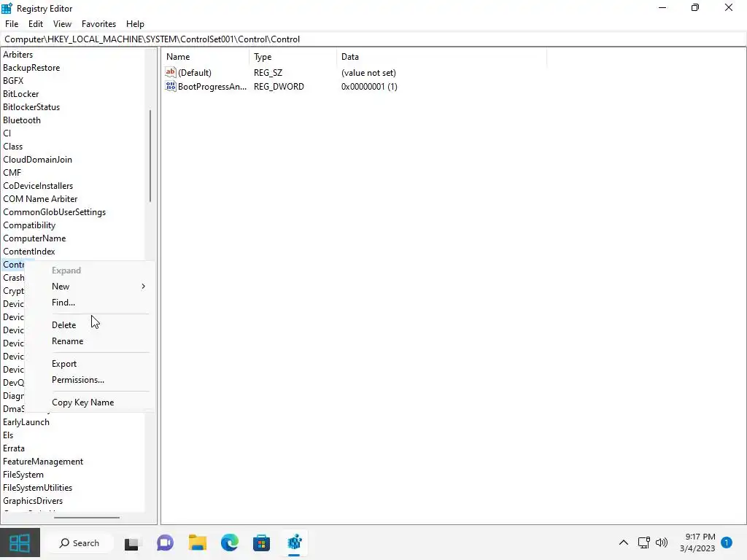Open the Edit menu
Image resolution: width=747 pixels, height=560 pixels.
(x=36, y=24)
